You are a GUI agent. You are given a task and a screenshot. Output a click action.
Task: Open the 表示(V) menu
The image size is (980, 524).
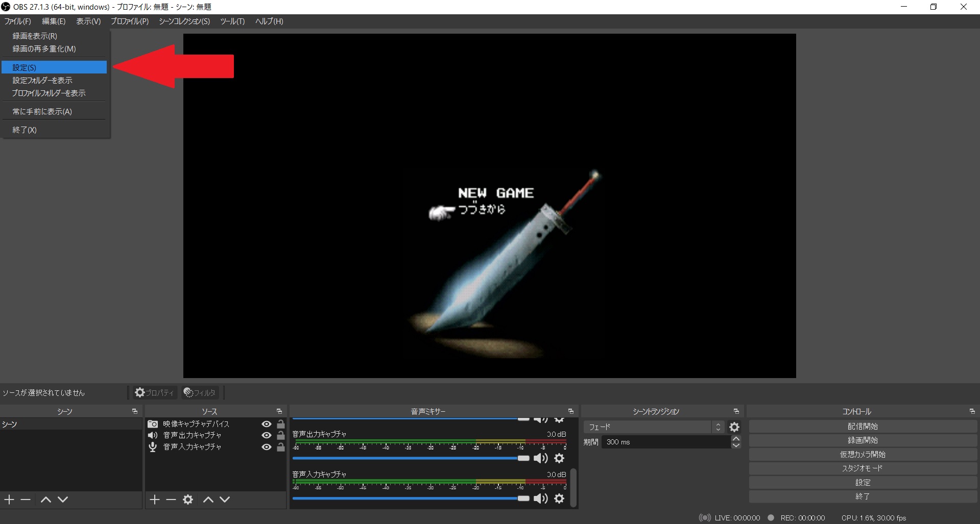[x=88, y=21]
